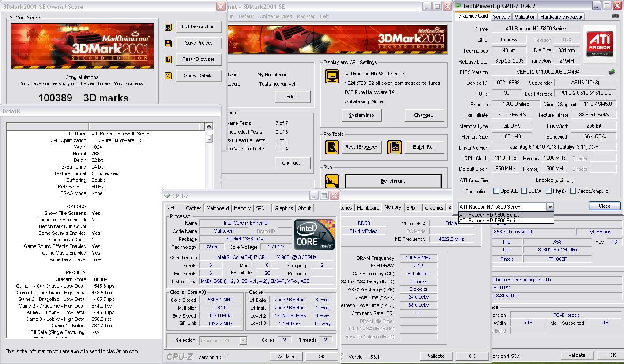Click the 3DMark Score 100389 row
Screen dimensions: 624x364
(106, 279)
